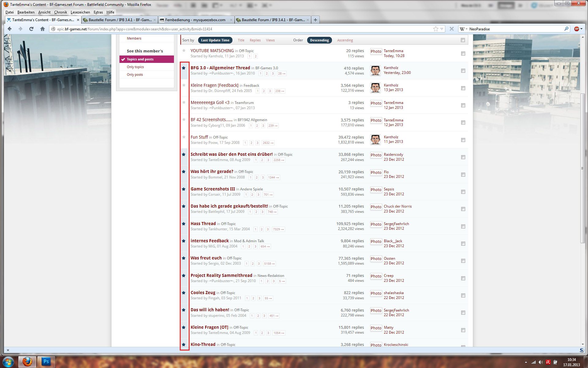588x368 pixels.
Task: Click the browser forward arrow
Action: pyautogui.click(x=20, y=29)
